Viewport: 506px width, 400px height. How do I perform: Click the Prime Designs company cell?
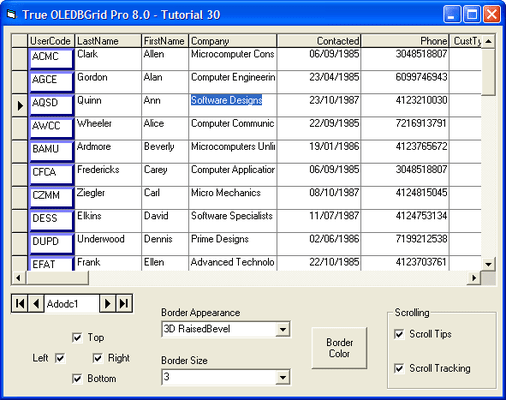pyautogui.click(x=233, y=244)
